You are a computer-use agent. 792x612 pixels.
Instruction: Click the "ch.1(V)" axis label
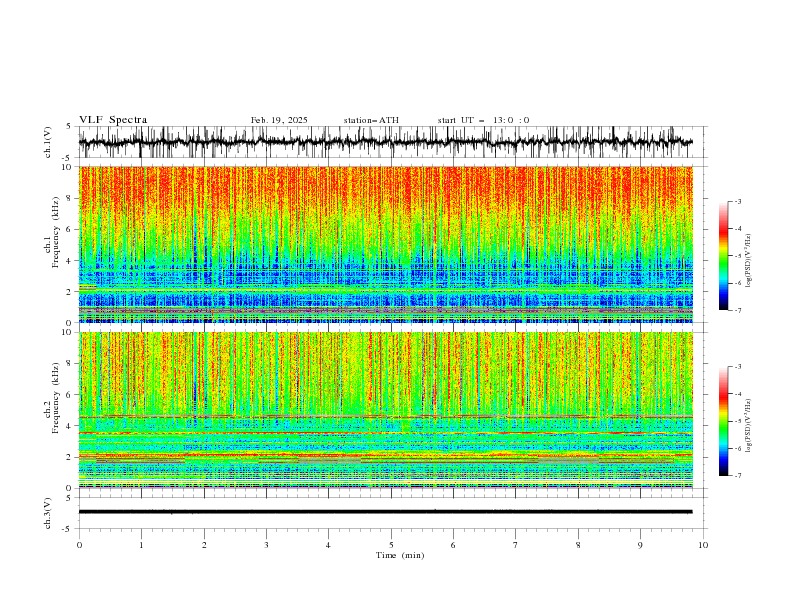pos(48,142)
